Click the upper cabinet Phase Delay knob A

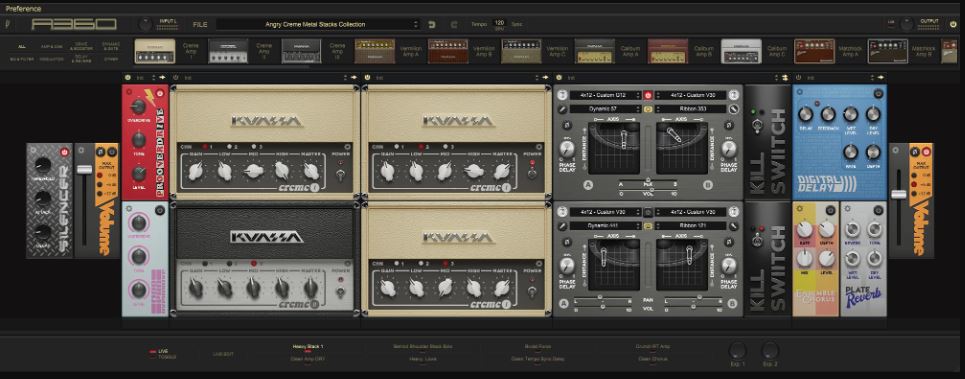567,148
